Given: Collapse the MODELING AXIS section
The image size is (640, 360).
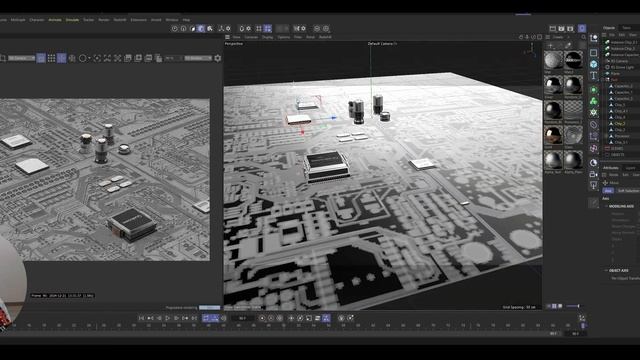Looking at the screenshot, I should [x=606, y=207].
